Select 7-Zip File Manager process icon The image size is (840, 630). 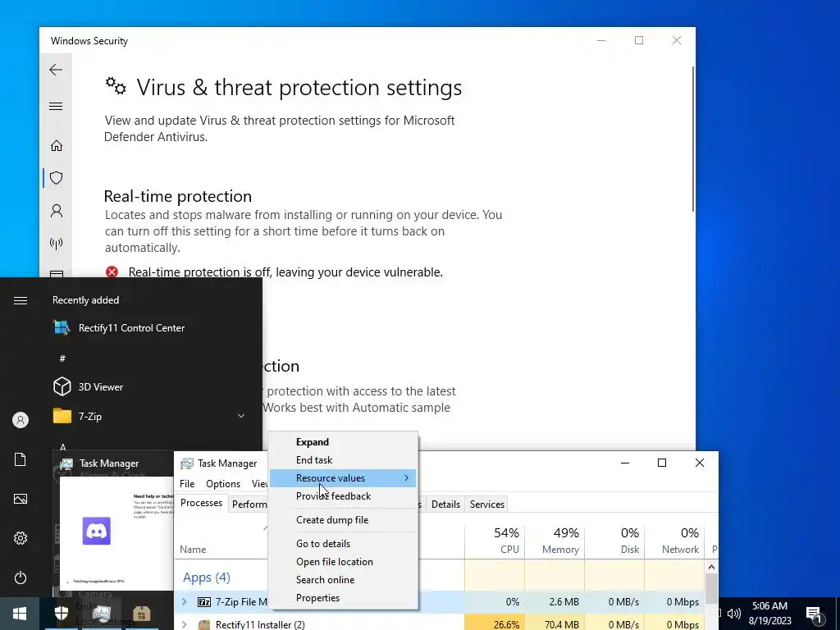coord(204,602)
